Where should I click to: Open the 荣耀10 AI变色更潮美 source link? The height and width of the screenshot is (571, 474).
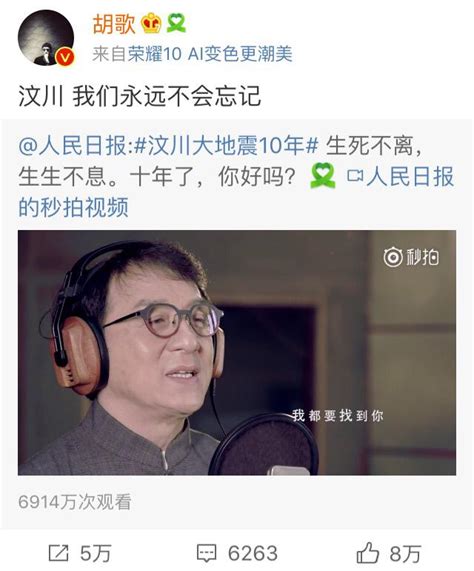point(210,54)
